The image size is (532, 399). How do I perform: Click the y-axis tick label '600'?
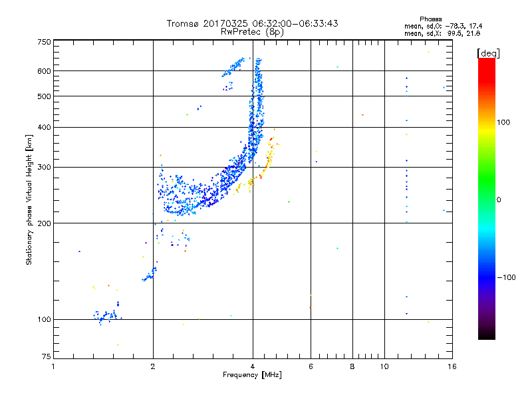[45, 71]
